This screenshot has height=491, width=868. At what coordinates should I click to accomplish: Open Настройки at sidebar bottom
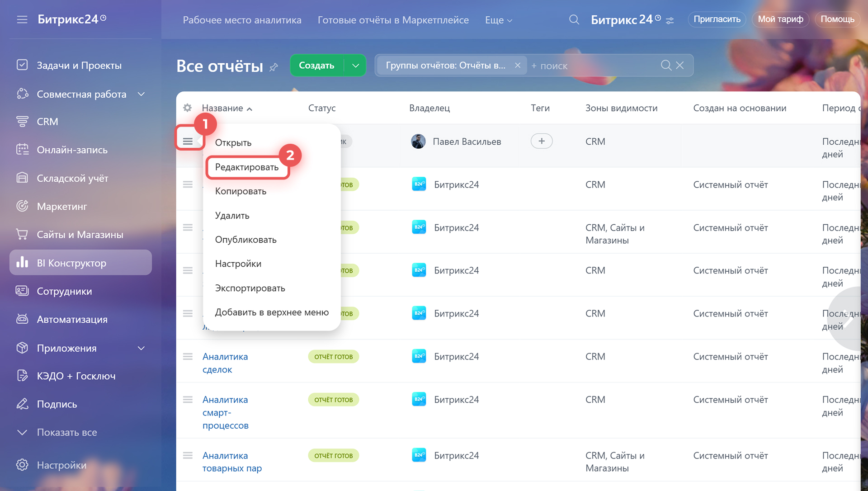point(61,465)
